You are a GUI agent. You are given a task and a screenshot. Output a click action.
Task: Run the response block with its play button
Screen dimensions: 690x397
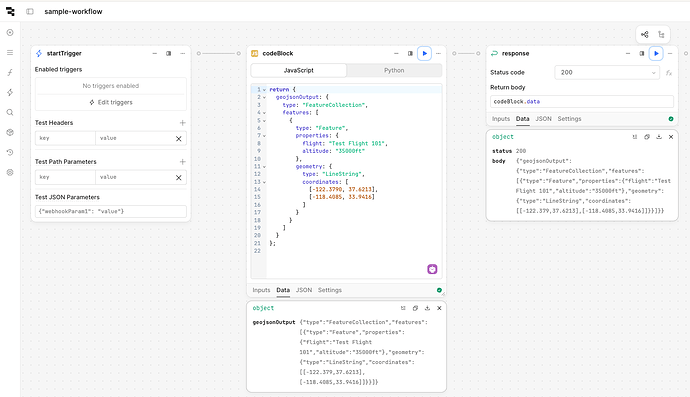(x=656, y=53)
